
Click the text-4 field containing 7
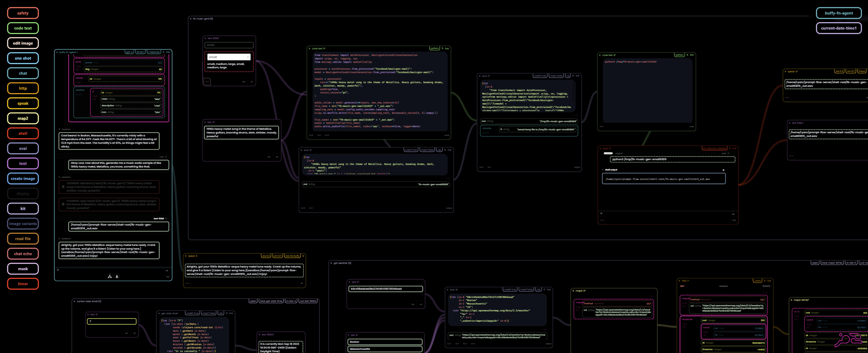click(x=112, y=321)
